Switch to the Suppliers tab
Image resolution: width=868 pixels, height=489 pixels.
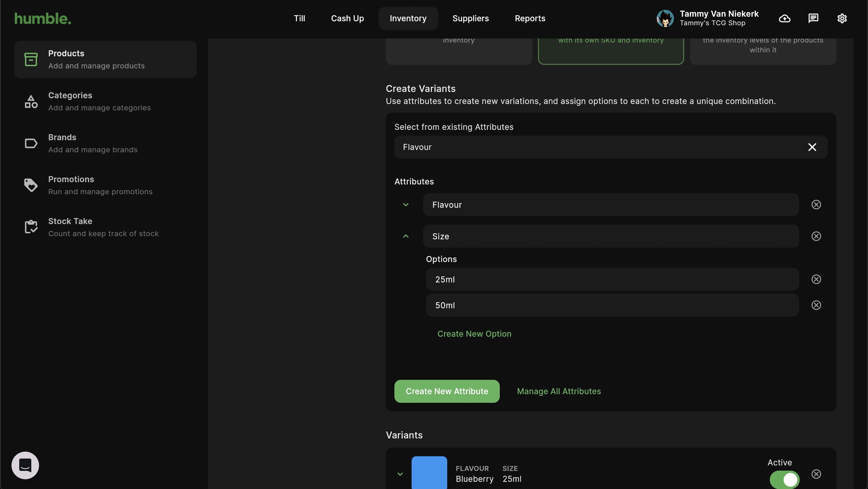470,18
